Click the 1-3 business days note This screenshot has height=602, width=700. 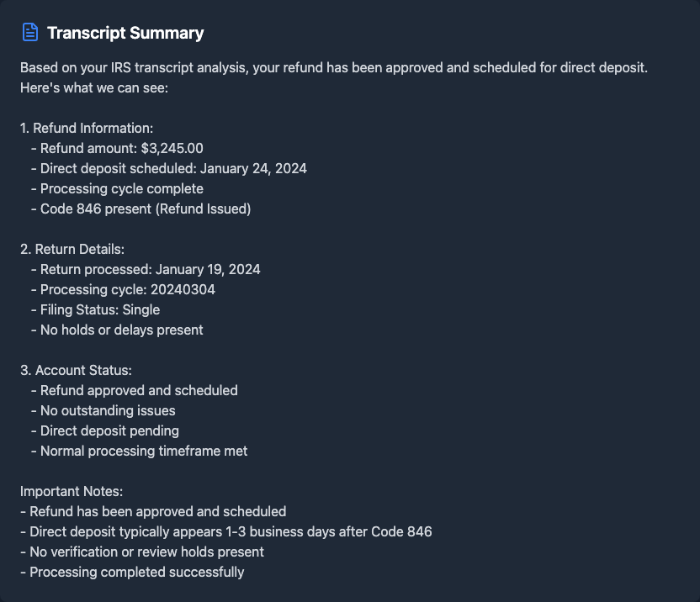click(231, 531)
